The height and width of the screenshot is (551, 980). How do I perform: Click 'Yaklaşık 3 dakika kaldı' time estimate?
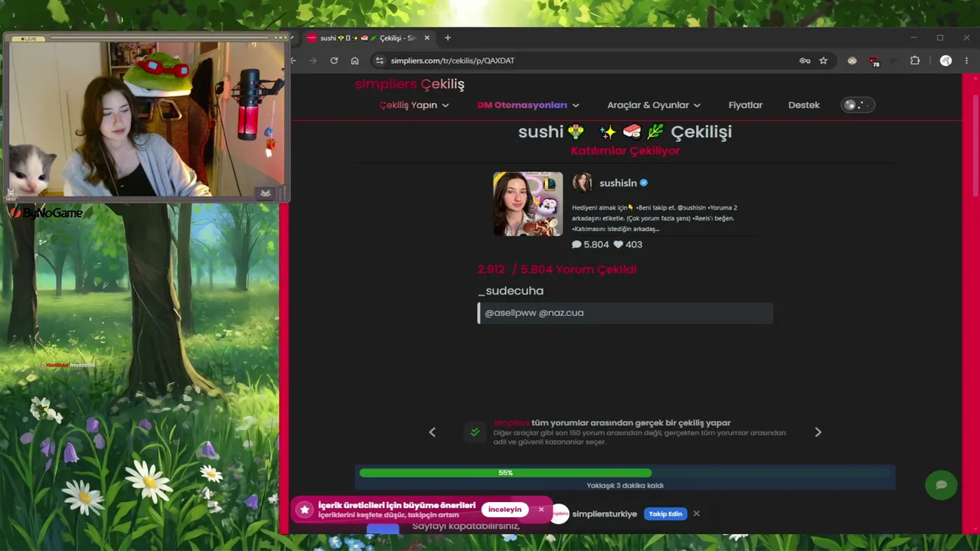[x=625, y=485]
